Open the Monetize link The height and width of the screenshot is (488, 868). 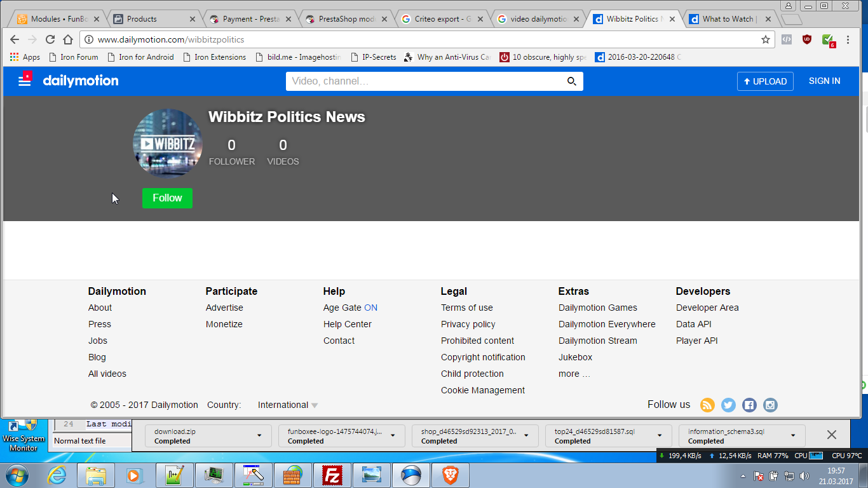pos(224,324)
